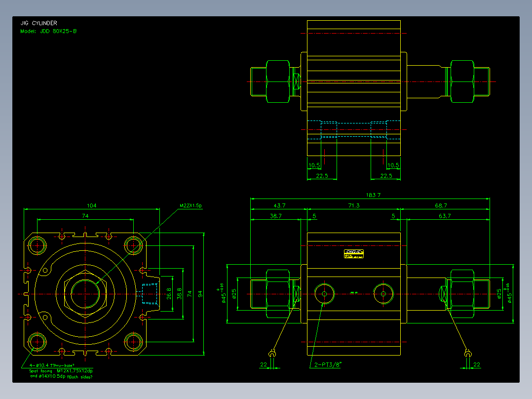The image size is (532, 399).
Task: Select the 2-PT3/8" port callout
Action: [328, 365]
